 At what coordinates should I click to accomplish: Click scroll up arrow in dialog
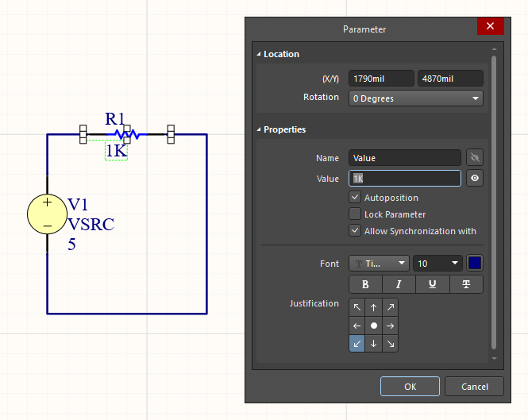(x=494, y=49)
